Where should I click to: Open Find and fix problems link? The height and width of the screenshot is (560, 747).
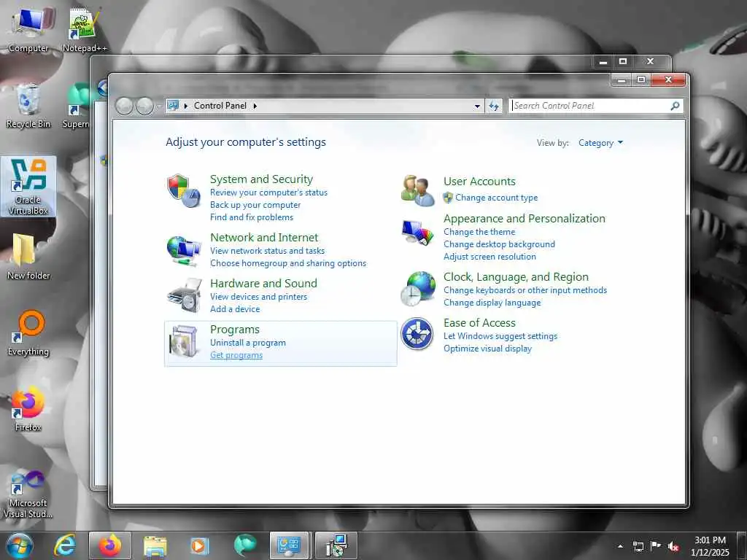(252, 217)
